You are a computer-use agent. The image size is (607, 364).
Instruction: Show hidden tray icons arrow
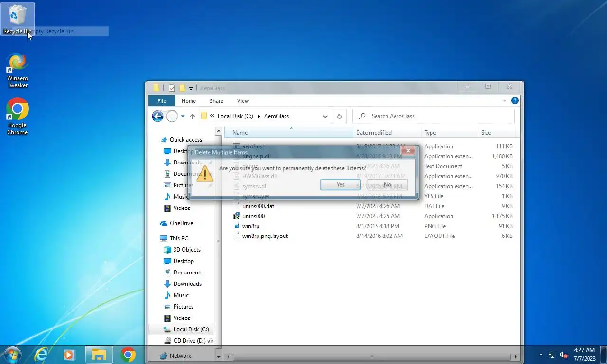click(541, 355)
